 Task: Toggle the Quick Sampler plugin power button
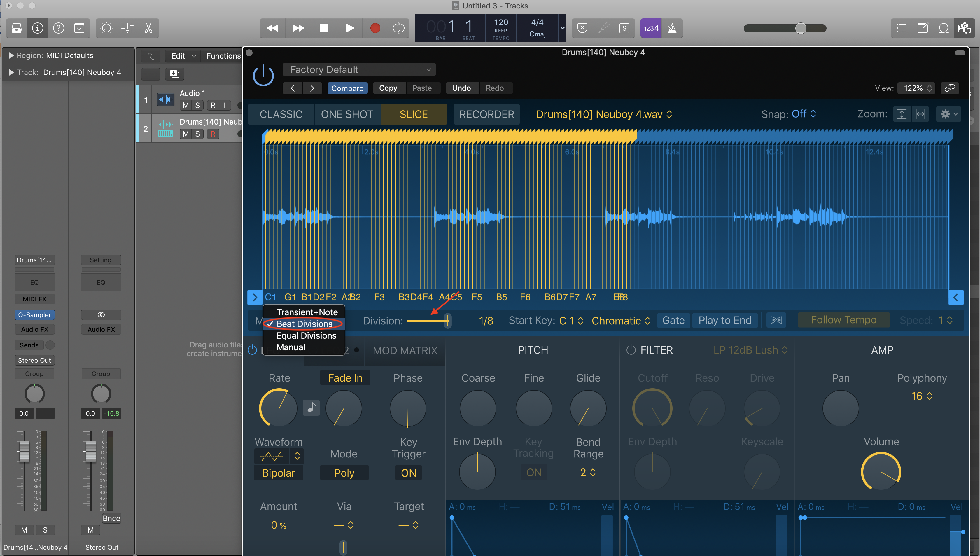(x=263, y=75)
